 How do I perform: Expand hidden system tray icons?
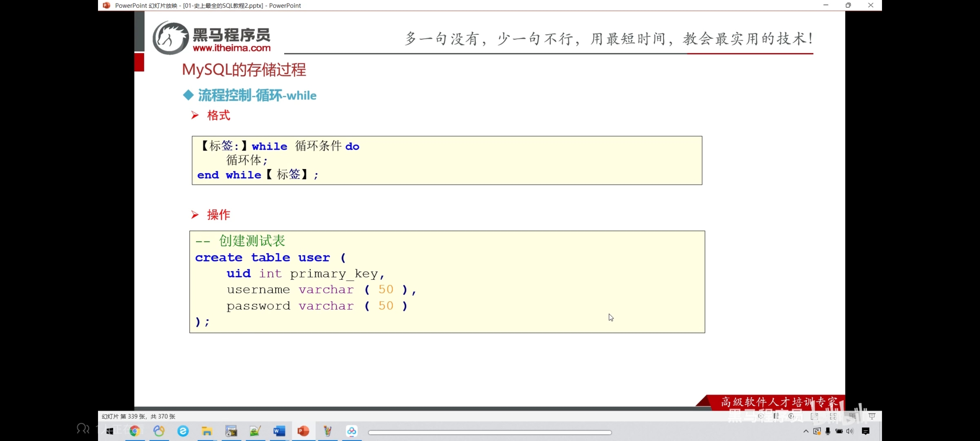click(806, 431)
